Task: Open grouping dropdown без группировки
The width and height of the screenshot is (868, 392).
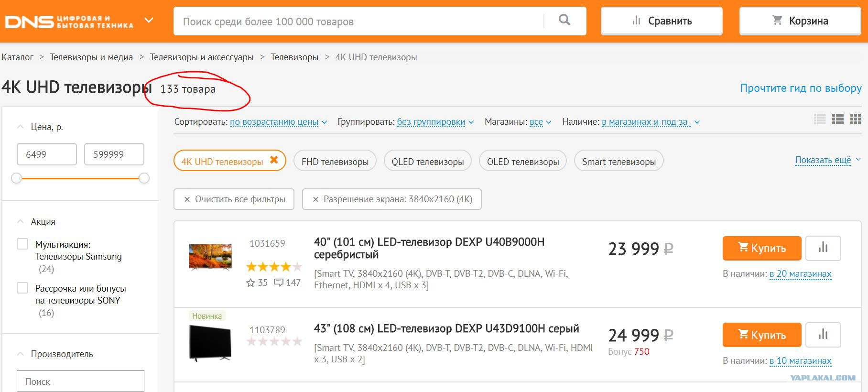Action: coord(435,122)
